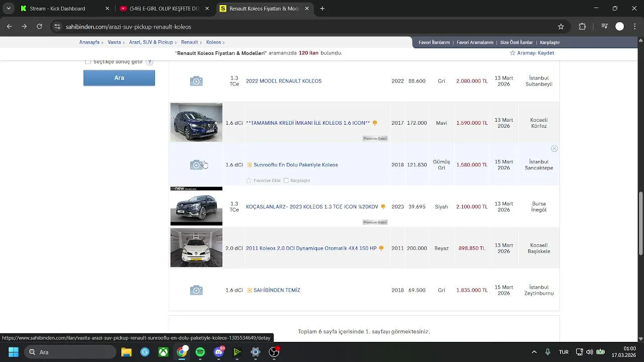Viewport: 644px width, 362px height.
Task: Open the black 2023 Koleos thumbnail
Action: pyautogui.click(x=196, y=206)
